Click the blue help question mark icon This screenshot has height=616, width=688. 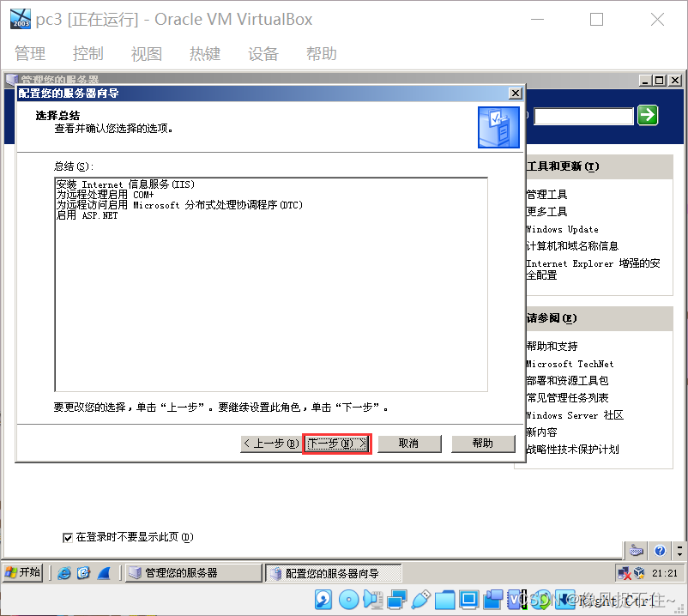[660, 550]
